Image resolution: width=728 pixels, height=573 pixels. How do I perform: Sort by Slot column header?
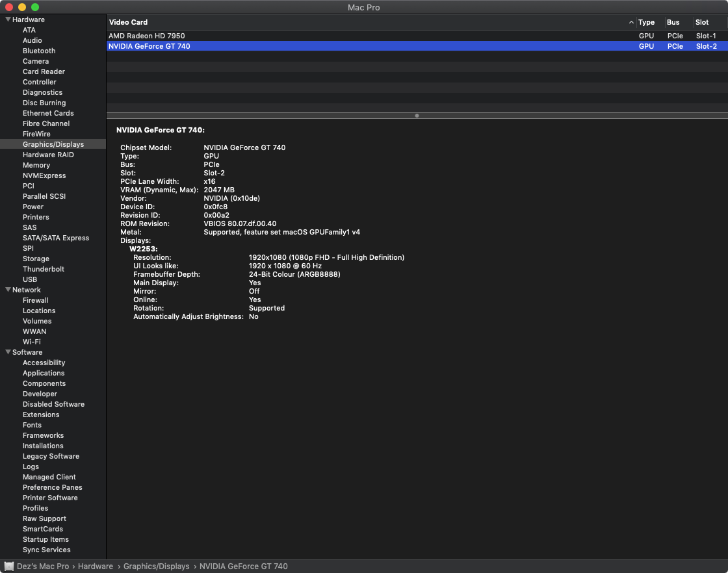click(701, 22)
